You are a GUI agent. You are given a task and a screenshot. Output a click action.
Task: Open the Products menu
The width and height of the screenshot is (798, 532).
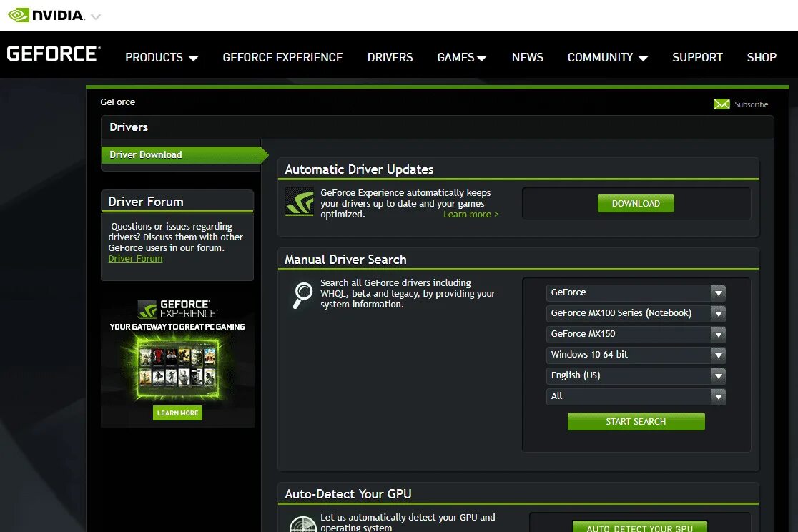coord(162,57)
